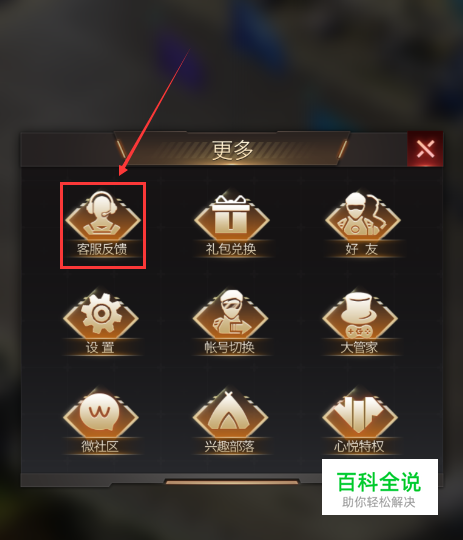The width and height of the screenshot is (463, 540).
Task: Click the 大管家 text label
Action: point(359,347)
